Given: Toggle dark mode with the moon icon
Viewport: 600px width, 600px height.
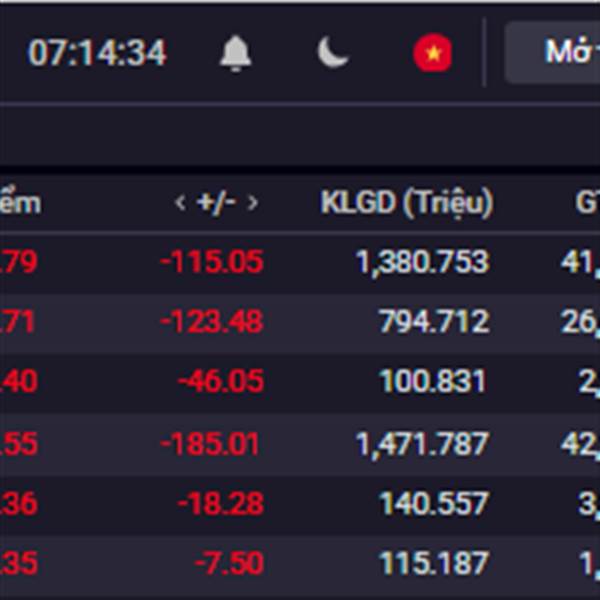Looking at the screenshot, I should point(333,52).
